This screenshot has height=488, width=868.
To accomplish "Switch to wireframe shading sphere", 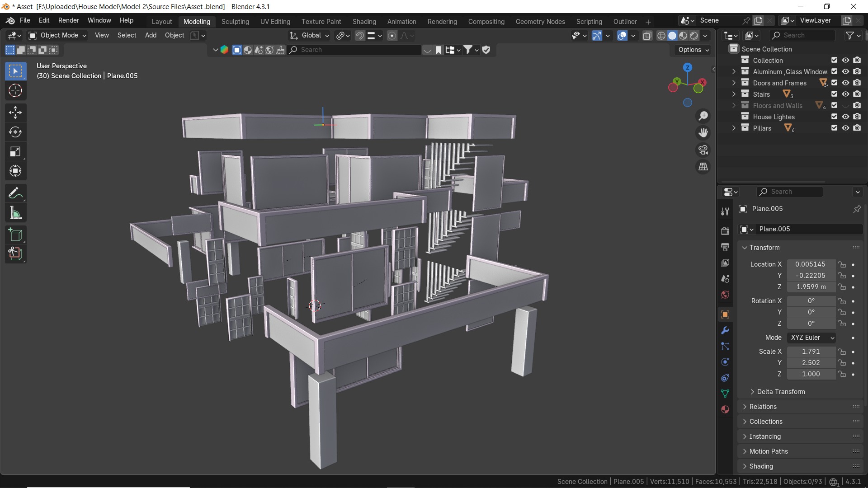I will coord(661,36).
